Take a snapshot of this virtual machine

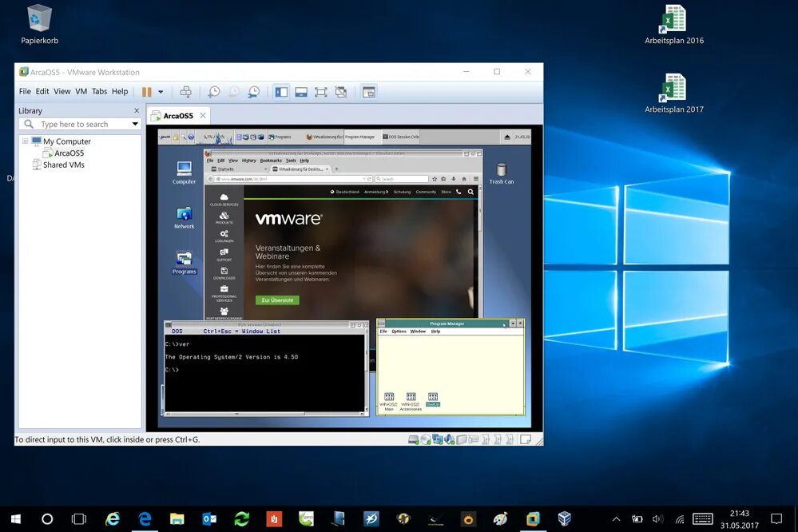214,92
